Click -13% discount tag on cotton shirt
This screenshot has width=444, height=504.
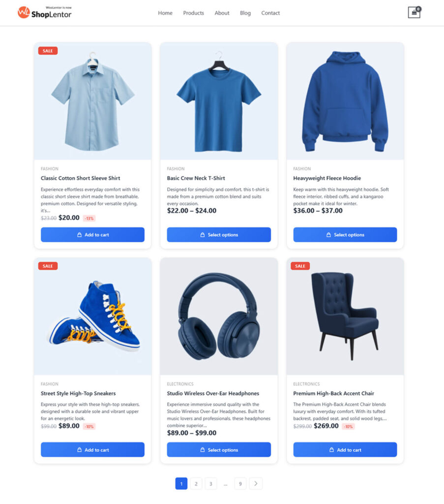tap(89, 219)
